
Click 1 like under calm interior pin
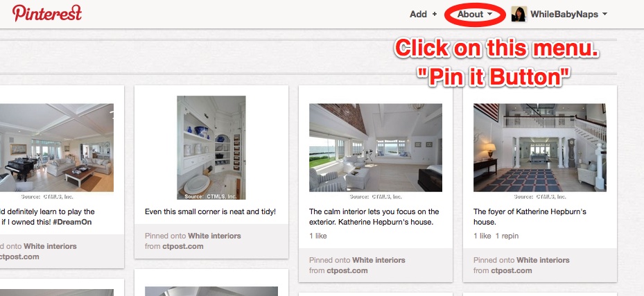tap(318, 236)
